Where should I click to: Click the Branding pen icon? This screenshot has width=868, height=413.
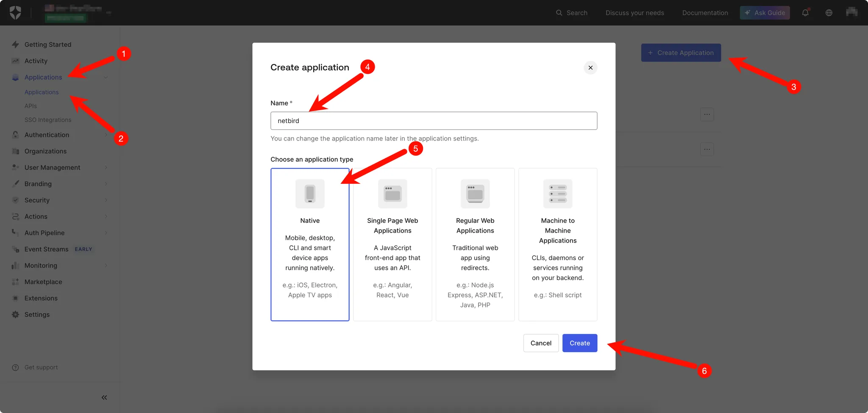(16, 184)
